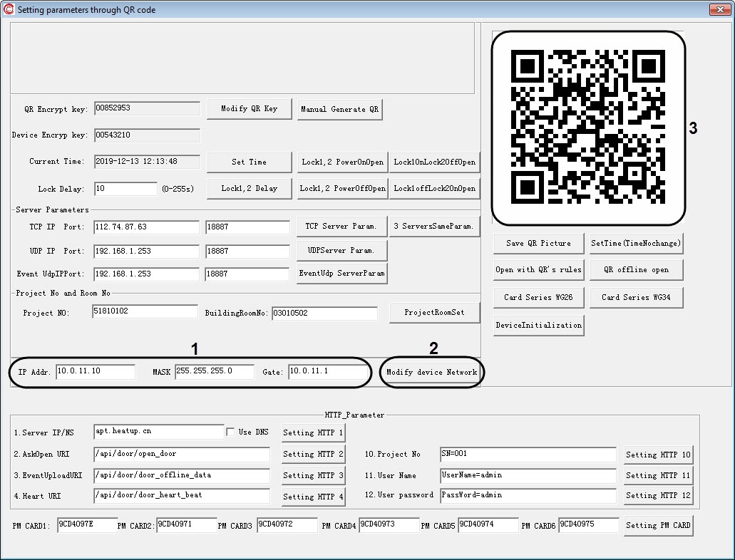This screenshot has width=735, height=560.
Task: Focus the PM CARD4 field
Action: (389, 525)
